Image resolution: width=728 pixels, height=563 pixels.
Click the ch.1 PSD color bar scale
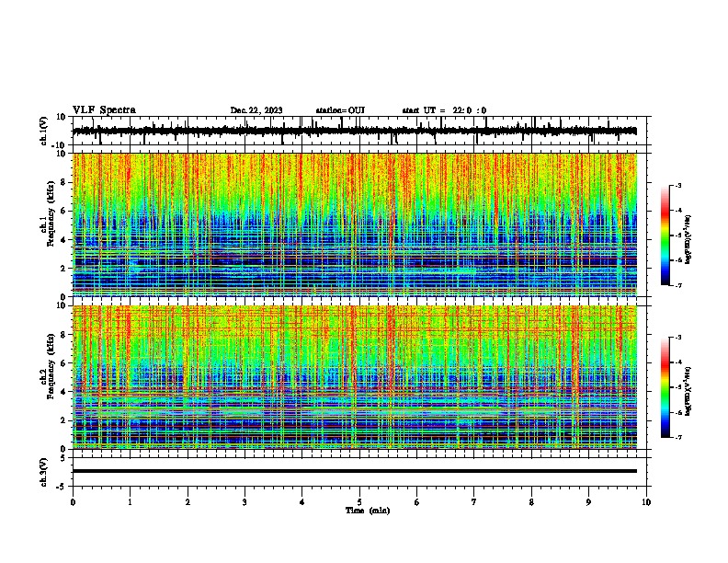point(665,236)
